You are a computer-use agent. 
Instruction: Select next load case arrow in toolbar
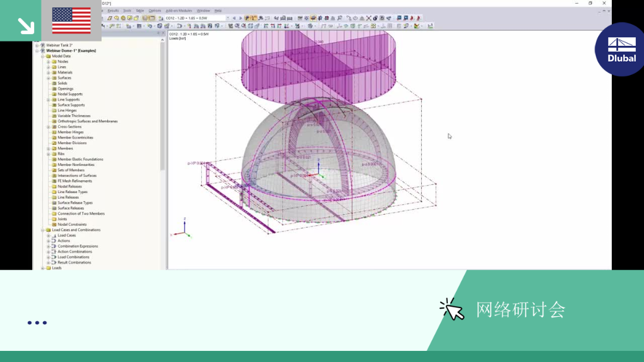(240, 18)
